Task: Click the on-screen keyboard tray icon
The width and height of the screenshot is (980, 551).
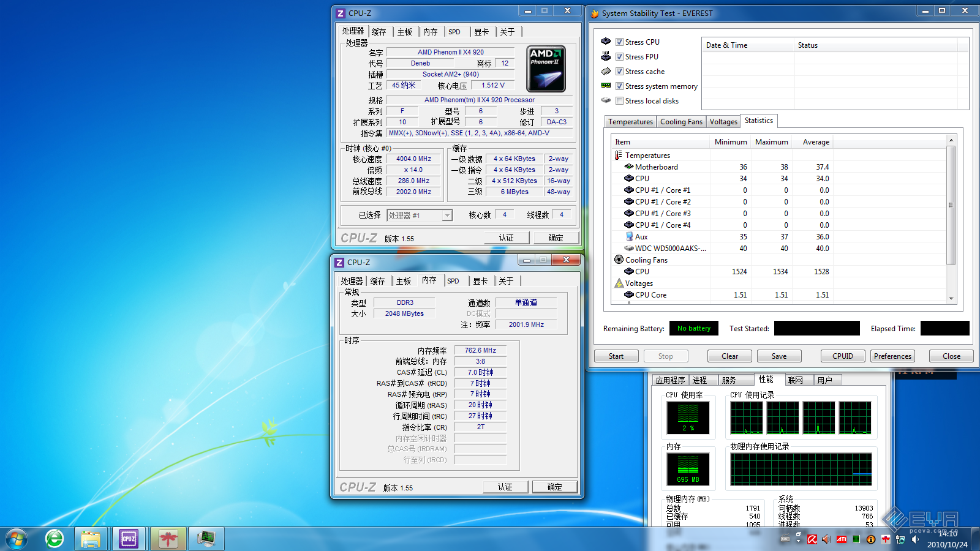Action: [x=785, y=539]
